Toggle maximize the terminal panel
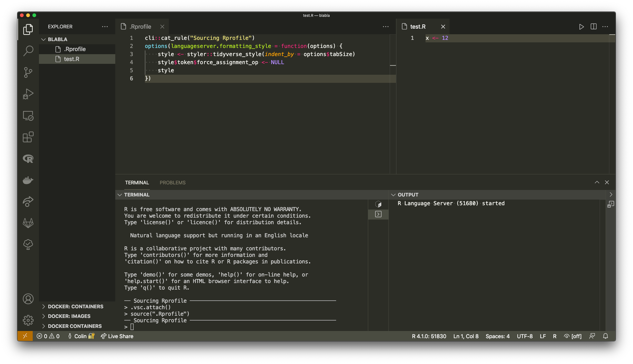Viewport: 633px width, 364px height. pos(597,182)
